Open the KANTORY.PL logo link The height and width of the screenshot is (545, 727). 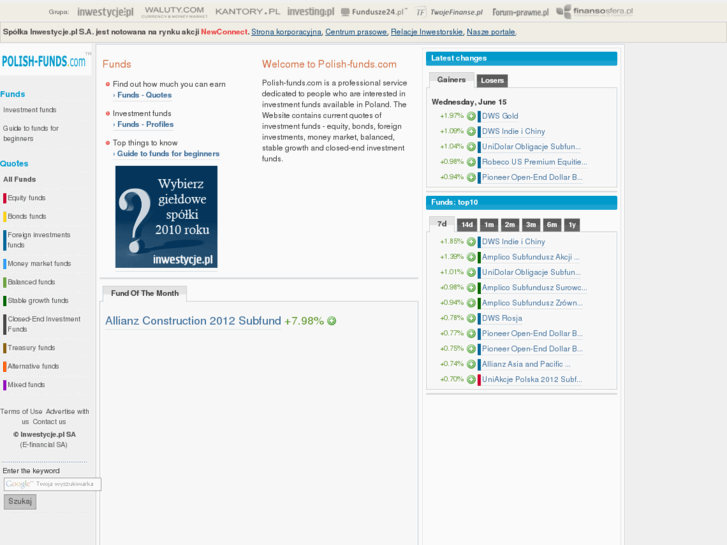pyautogui.click(x=248, y=12)
